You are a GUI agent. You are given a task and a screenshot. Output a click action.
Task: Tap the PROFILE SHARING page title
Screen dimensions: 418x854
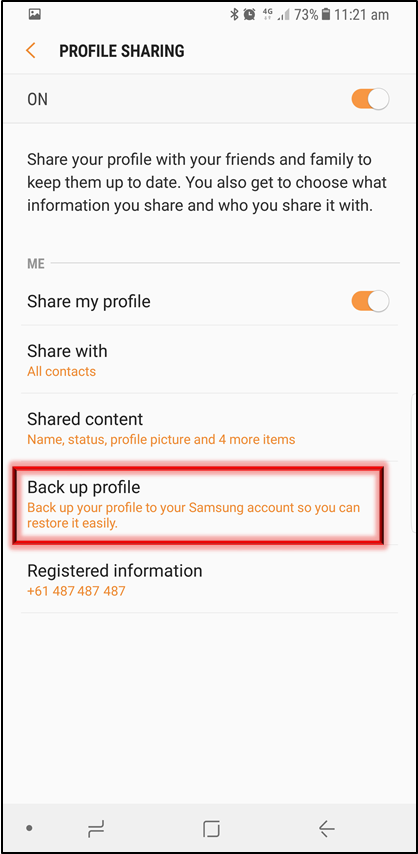[x=122, y=51]
